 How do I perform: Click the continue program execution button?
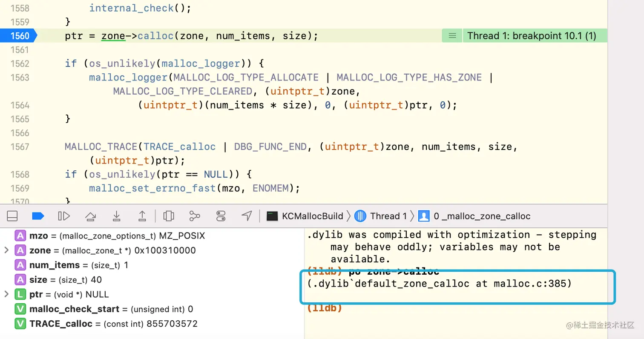pos(64,216)
